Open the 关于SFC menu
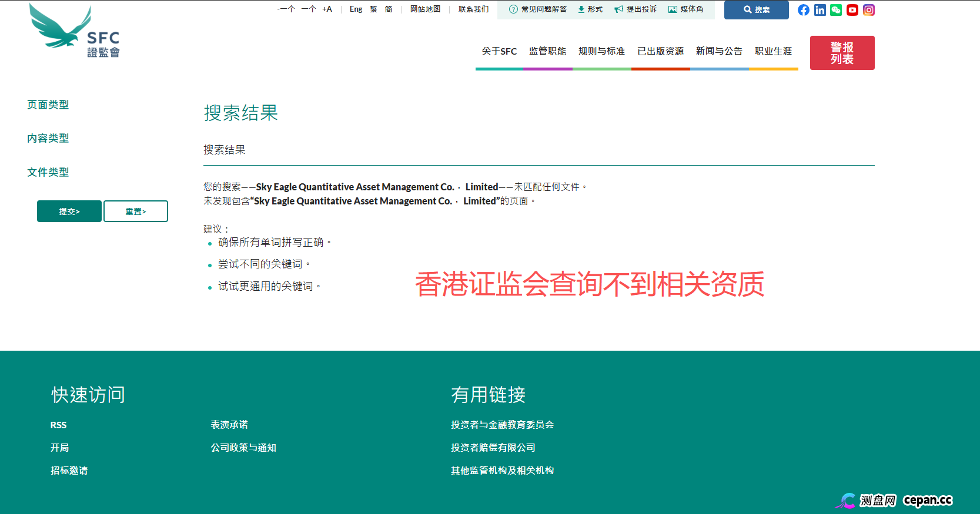Screen dimensions: 980x514 499,52
